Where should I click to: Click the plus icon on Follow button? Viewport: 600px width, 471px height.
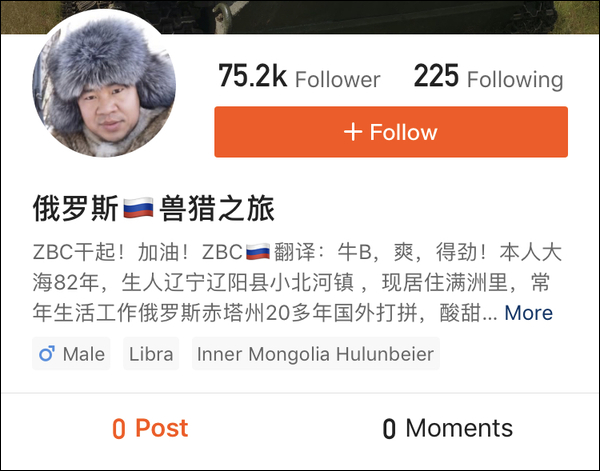(353, 132)
